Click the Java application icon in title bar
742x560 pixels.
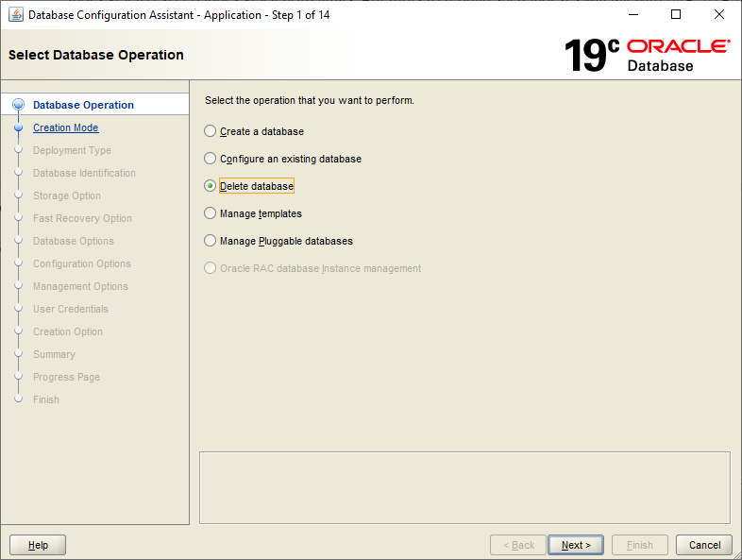pyautogui.click(x=16, y=15)
